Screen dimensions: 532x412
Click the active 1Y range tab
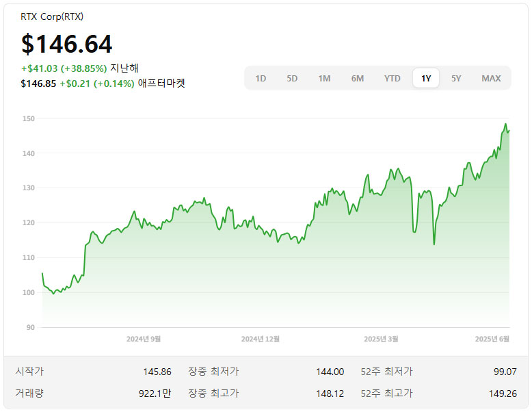click(426, 79)
